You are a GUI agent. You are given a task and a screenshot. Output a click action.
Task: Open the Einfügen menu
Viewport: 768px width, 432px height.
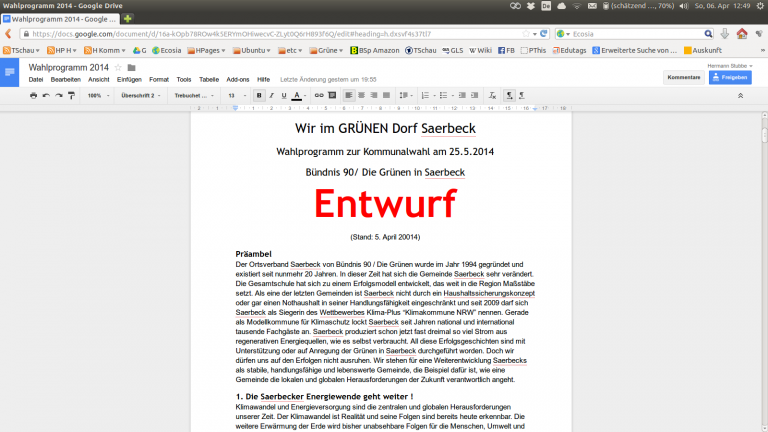129,79
